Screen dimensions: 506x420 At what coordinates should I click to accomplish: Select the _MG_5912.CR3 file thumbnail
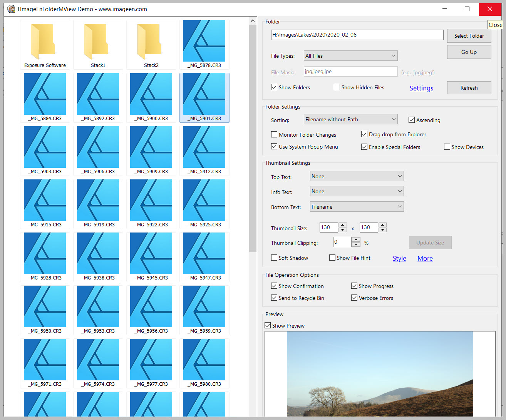(204, 151)
